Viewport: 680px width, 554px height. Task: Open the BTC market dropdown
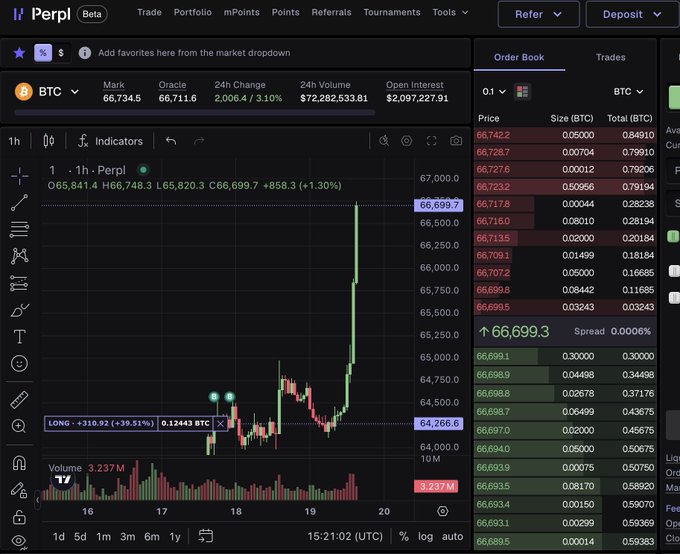(x=59, y=92)
